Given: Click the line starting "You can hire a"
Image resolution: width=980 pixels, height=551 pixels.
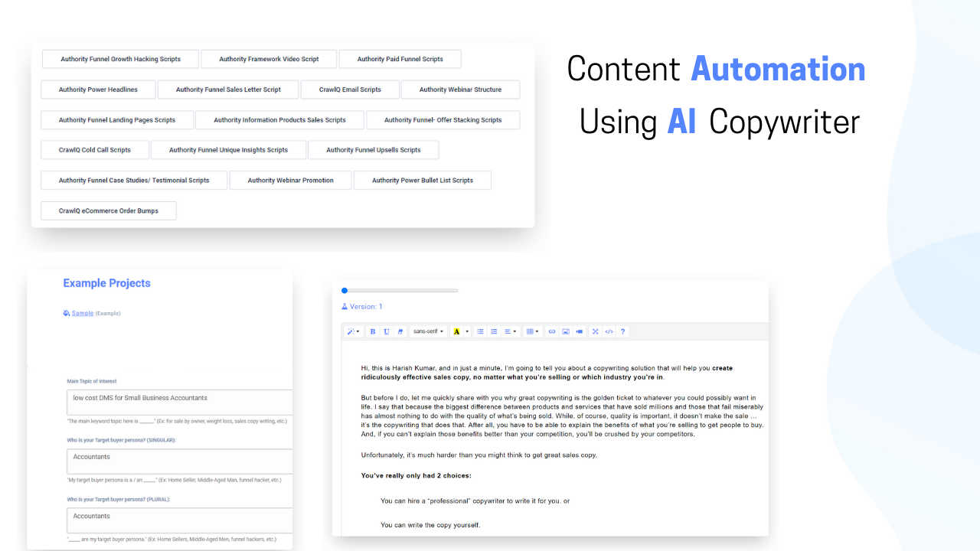Looking at the screenshot, I should (x=475, y=501).
